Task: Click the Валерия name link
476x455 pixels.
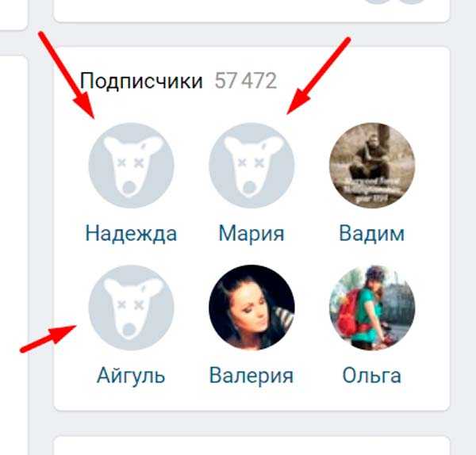Action: [x=251, y=376]
